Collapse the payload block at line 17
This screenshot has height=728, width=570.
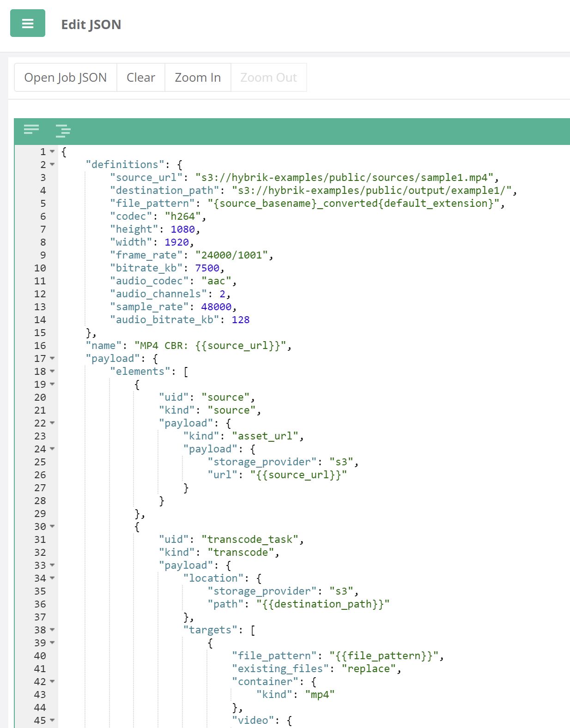click(x=52, y=359)
